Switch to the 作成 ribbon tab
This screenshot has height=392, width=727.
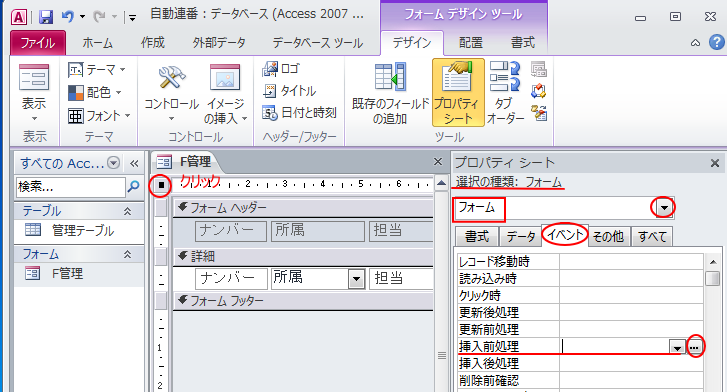[x=153, y=43]
